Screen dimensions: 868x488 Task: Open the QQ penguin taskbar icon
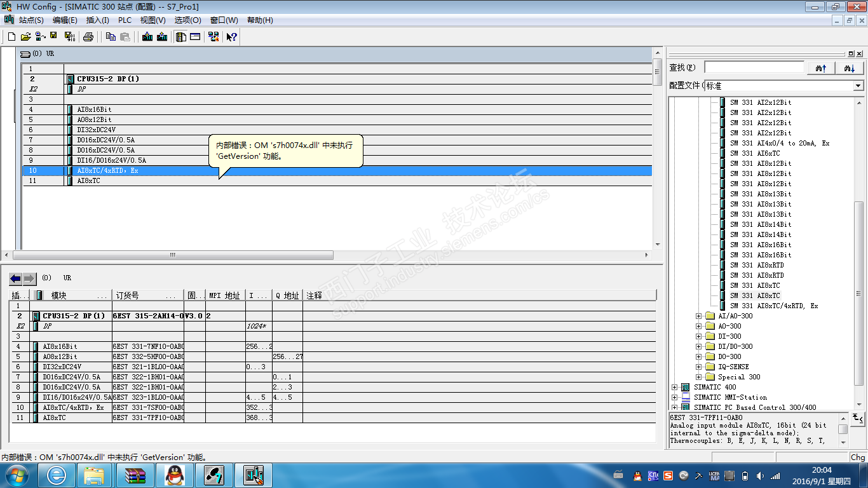point(173,475)
